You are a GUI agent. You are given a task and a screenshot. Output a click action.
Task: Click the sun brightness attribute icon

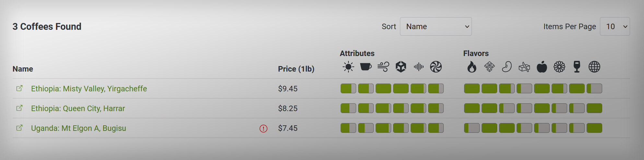coord(348,67)
